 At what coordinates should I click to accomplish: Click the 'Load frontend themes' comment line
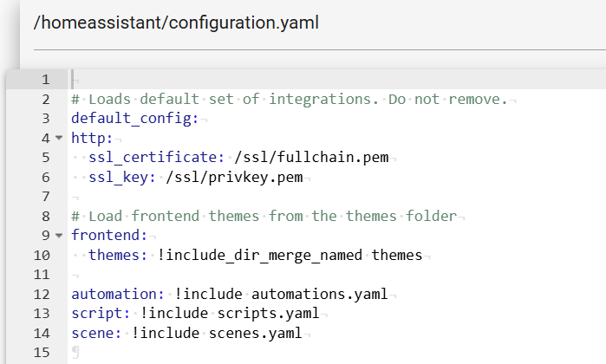264,216
